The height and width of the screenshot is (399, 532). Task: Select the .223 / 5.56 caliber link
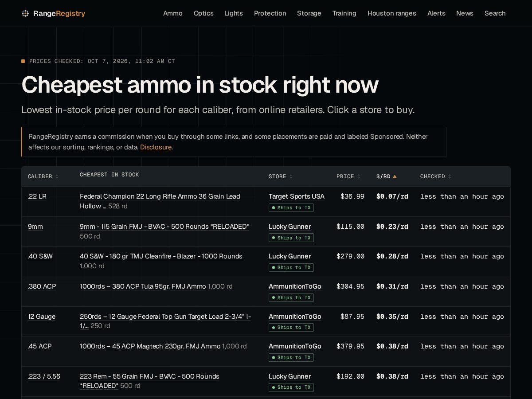[x=44, y=376]
